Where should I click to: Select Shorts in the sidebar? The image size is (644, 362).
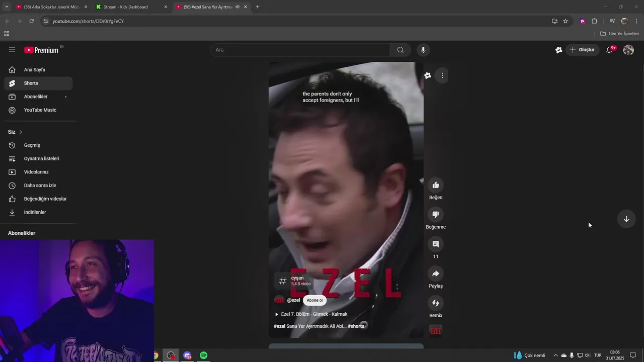(38, 83)
